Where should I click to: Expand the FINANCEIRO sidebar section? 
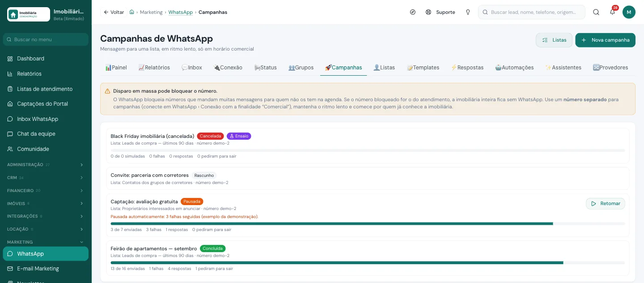coord(46,191)
